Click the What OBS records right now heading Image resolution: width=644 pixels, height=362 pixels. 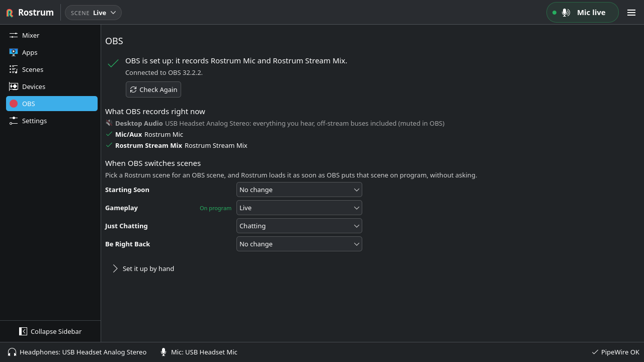[x=155, y=111]
